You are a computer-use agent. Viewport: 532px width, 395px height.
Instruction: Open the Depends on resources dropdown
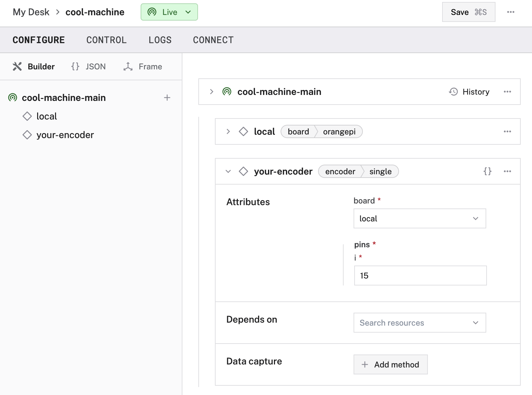click(419, 322)
